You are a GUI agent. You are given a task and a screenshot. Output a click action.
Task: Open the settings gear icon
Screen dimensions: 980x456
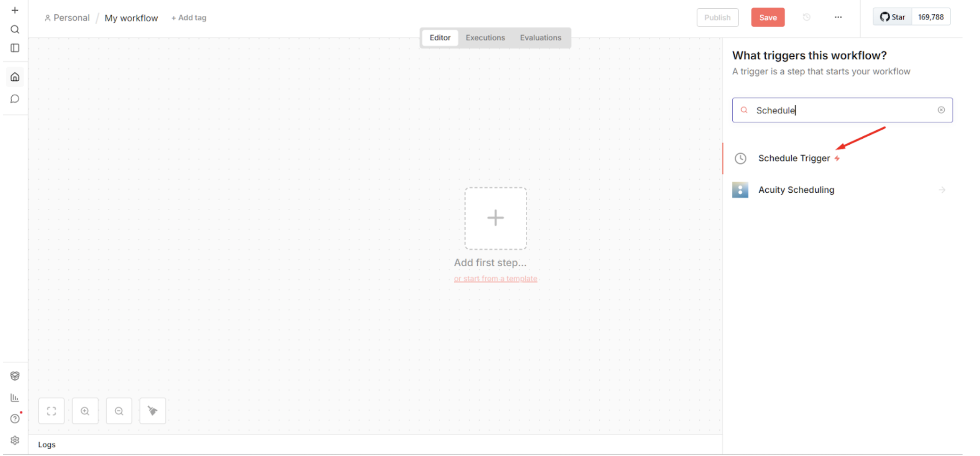(x=15, y=440)
